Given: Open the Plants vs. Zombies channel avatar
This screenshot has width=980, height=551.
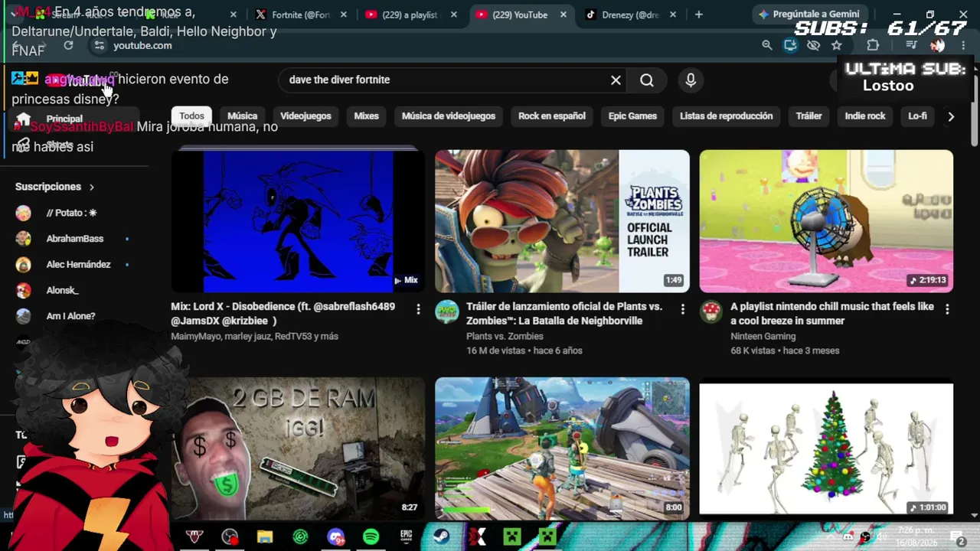Looking at the screenshot, I should coord(447,312).
